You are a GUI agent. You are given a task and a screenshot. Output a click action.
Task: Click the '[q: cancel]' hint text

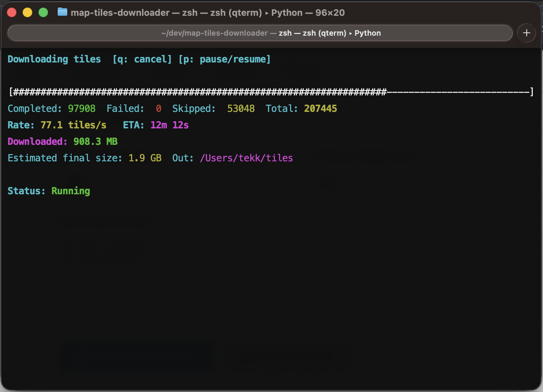coord(142,59)
